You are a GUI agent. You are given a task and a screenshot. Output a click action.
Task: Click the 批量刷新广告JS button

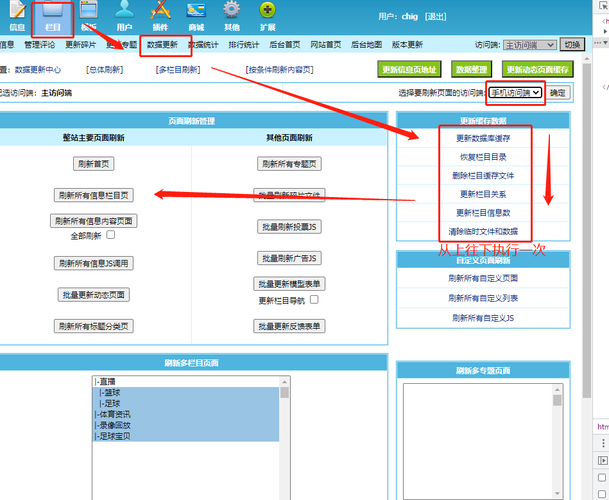click(289, 258)
